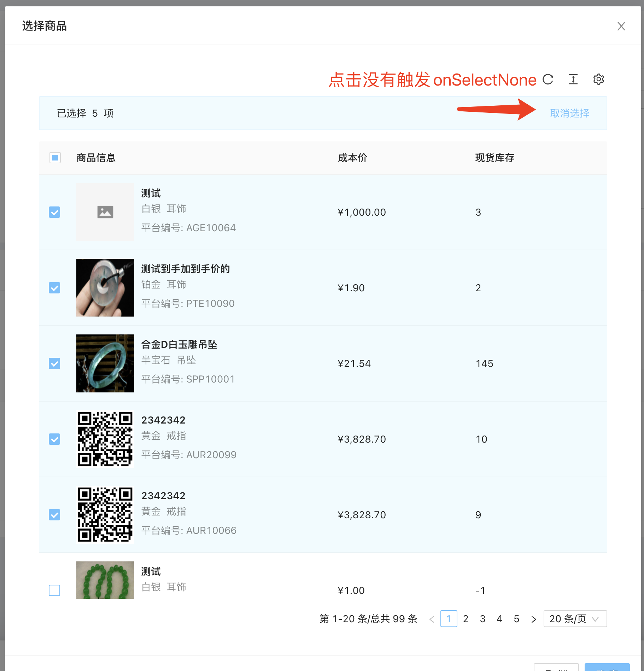Viewport: 644px width, 671px height.
Task: Uncheck the 测试 AGE10064 row
Action: pyautogui.click(x=54, y=212)
